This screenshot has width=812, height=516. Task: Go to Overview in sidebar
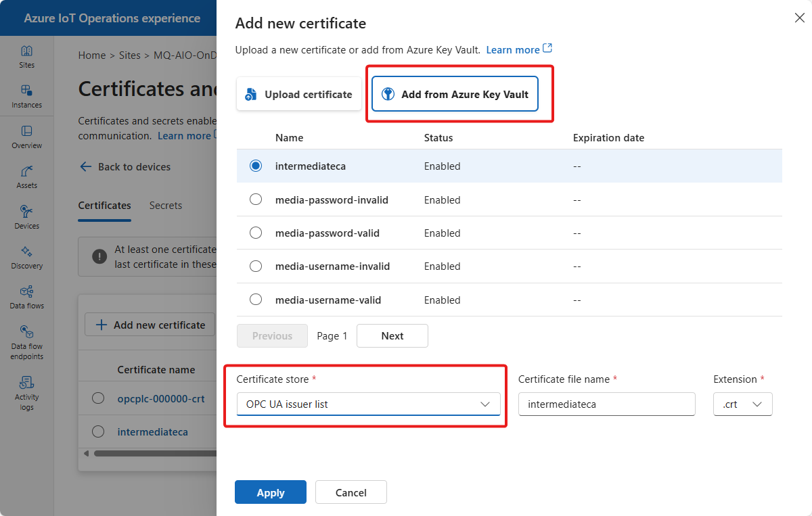pos(26,137)
